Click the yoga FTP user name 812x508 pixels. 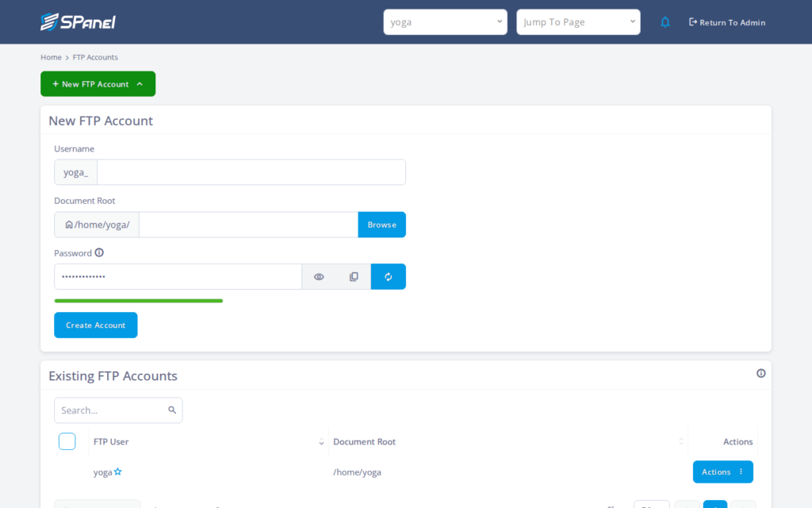[102, 472]
